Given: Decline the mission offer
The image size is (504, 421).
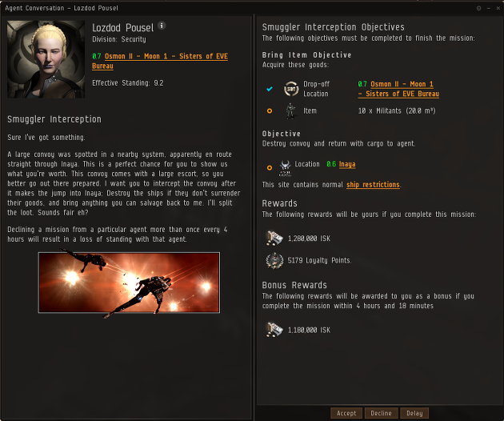Looking at the screenshot, I should click(382, 413).
